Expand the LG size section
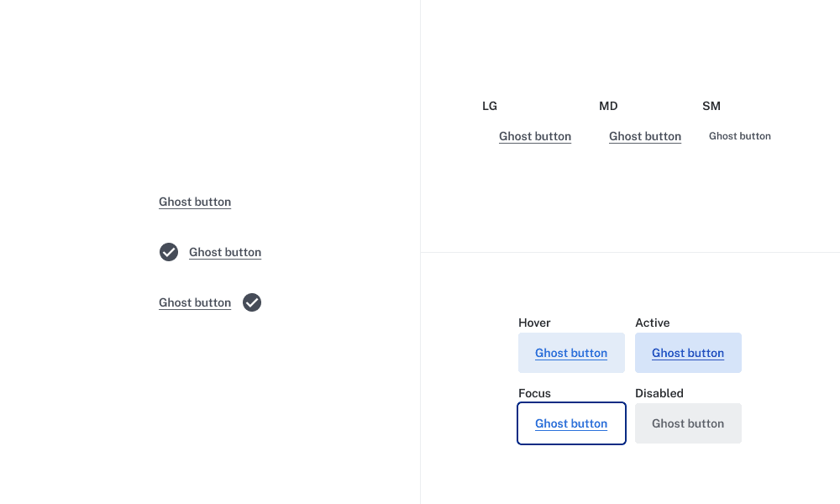This screenshot has height=504, width=840. (x=490, y=106)
